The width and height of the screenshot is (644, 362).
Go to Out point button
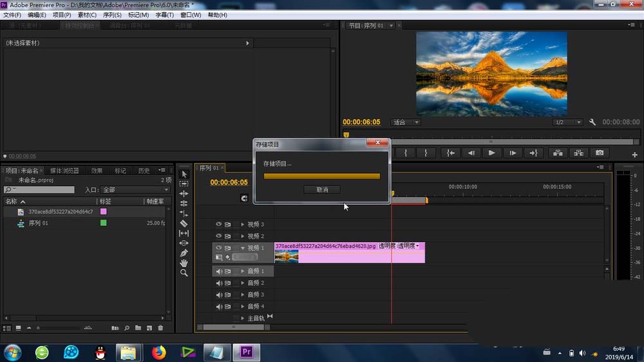(533, 153)
